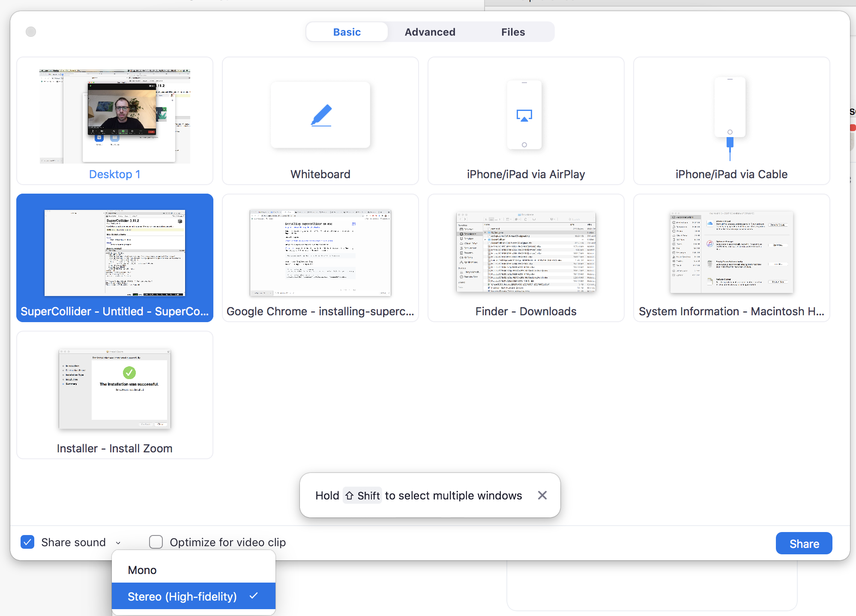
Task: Select Mono audio mode
Action: pyautogui.click(x=142, y=570)
